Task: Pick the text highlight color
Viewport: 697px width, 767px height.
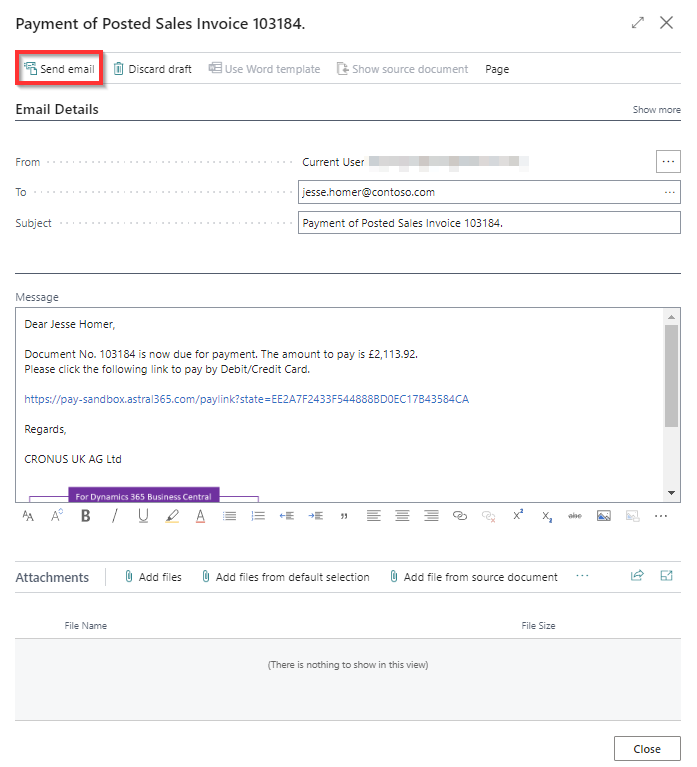Action: [172, 516]
